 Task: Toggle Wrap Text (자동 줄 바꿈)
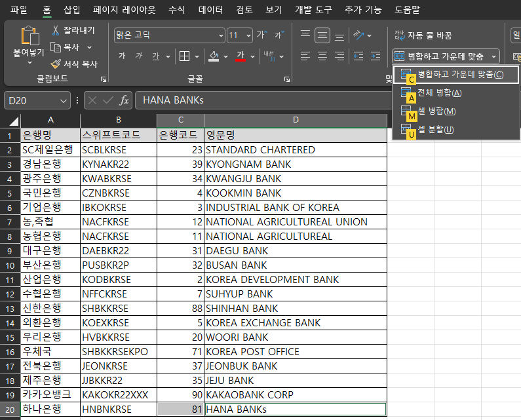coord(423,35)
